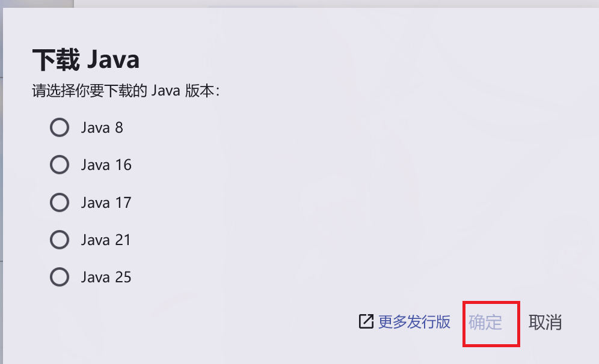Select the Java 8 radio button
Viewport: 599px width, 364px height.
(x=60, y=127)
